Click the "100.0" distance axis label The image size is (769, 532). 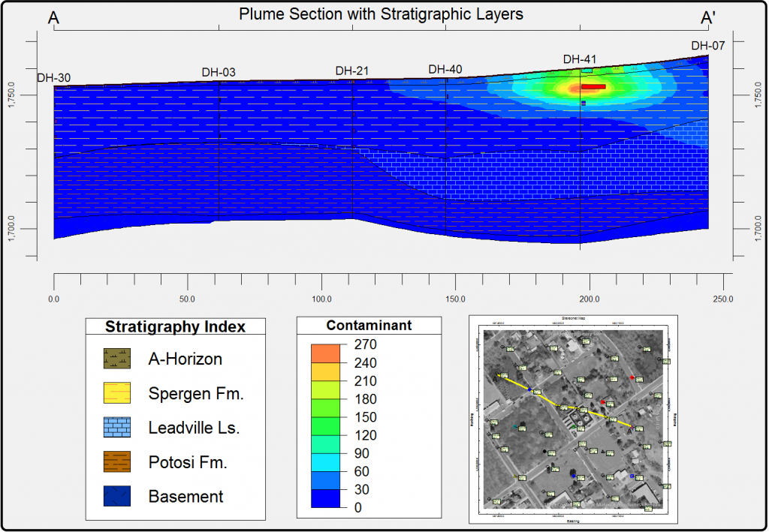tap(321, 299)
